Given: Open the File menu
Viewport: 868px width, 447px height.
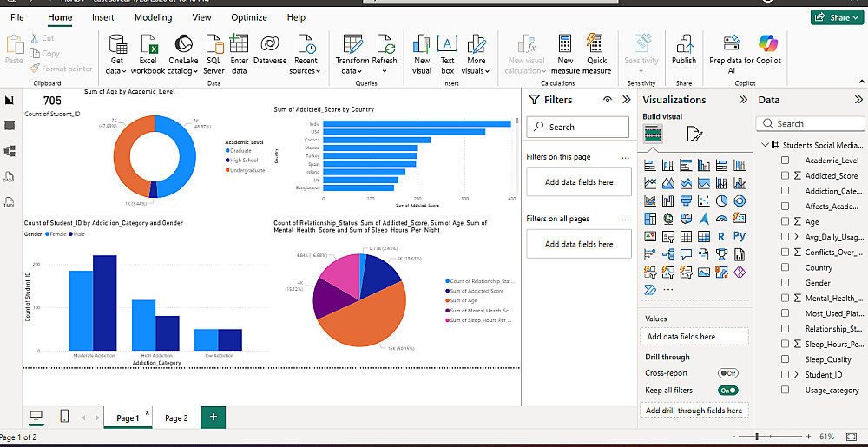Looking at the screenshot, I should 17,17.
